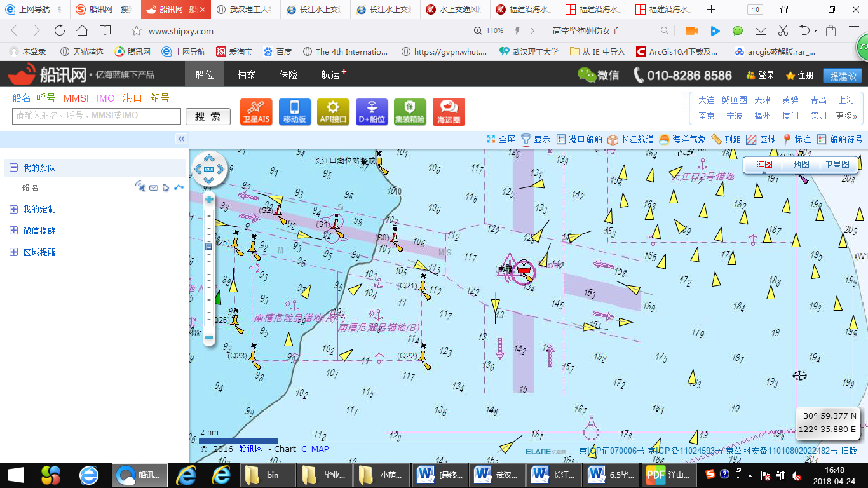Select 港口 search type
This screenshot has height=488, width=868.
(132, 98)
